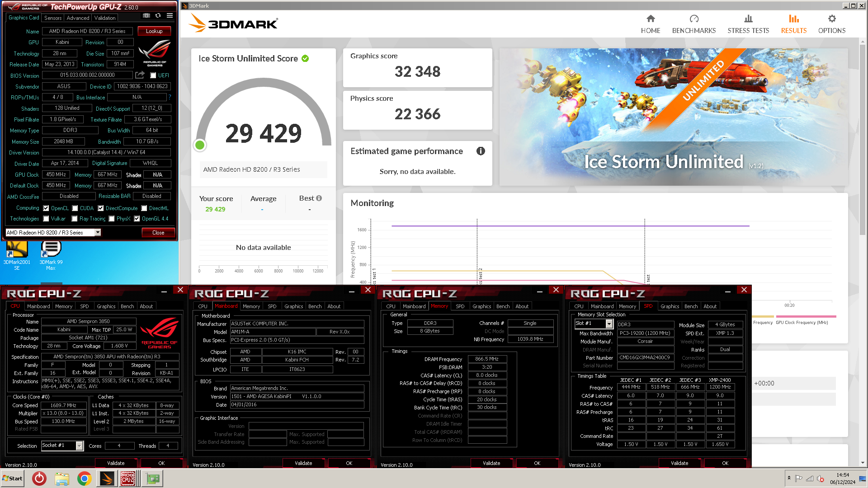The height and width of the screenshot is (488, 868).
Task: Click the Start button
Action: (x=12, y=479)
